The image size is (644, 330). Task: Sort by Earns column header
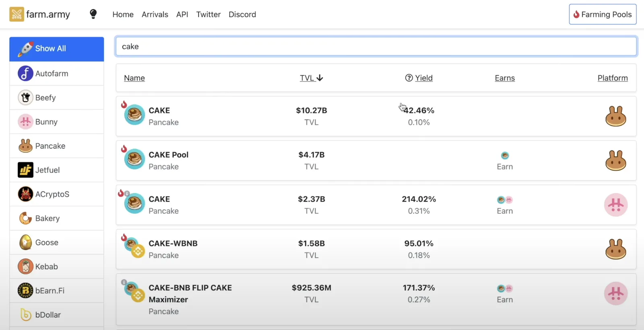(505, 78)
